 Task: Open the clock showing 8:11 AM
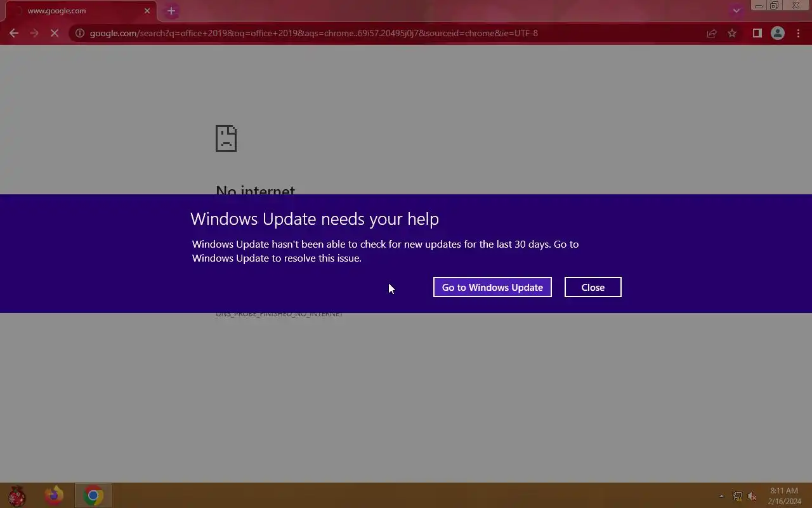coord(784,496)
